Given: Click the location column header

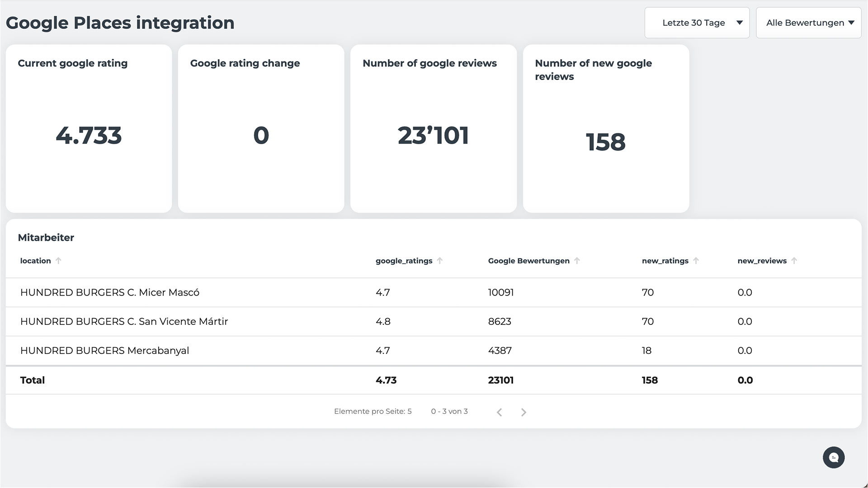Looking at the screenshot, I should [35, 261].
